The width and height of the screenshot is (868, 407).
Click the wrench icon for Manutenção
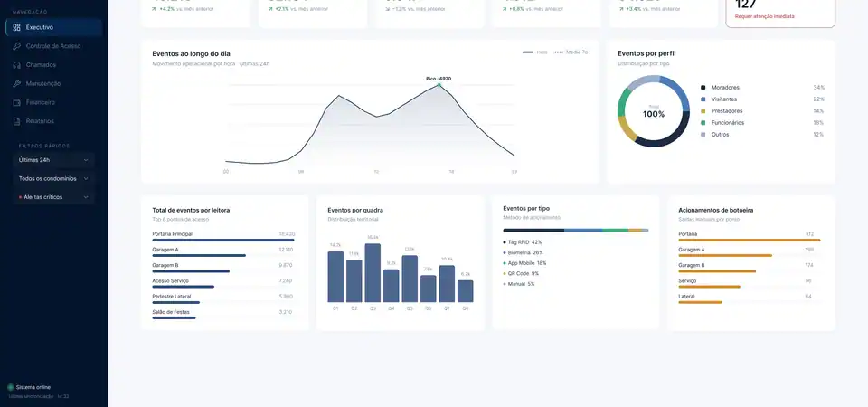point(16,83)
